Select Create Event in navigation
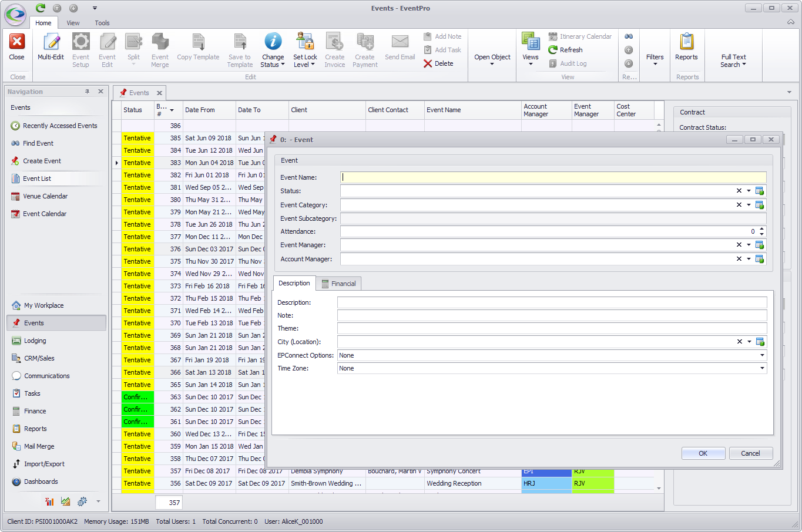The image size is (802, 532). coord(36,161)
